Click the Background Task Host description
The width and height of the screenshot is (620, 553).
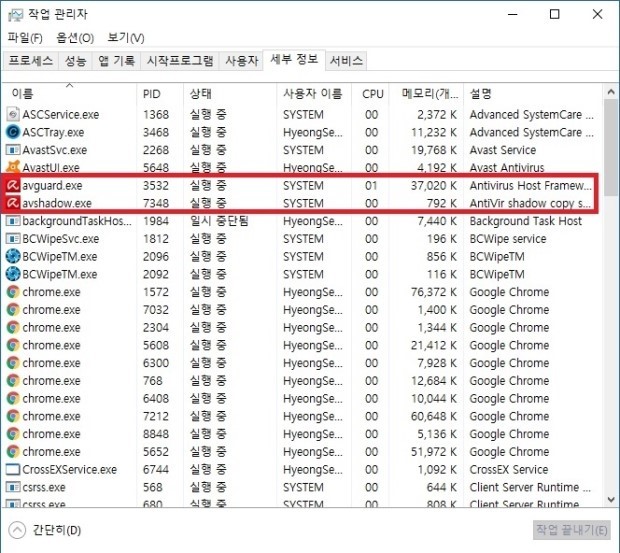(x=525, y=221)
